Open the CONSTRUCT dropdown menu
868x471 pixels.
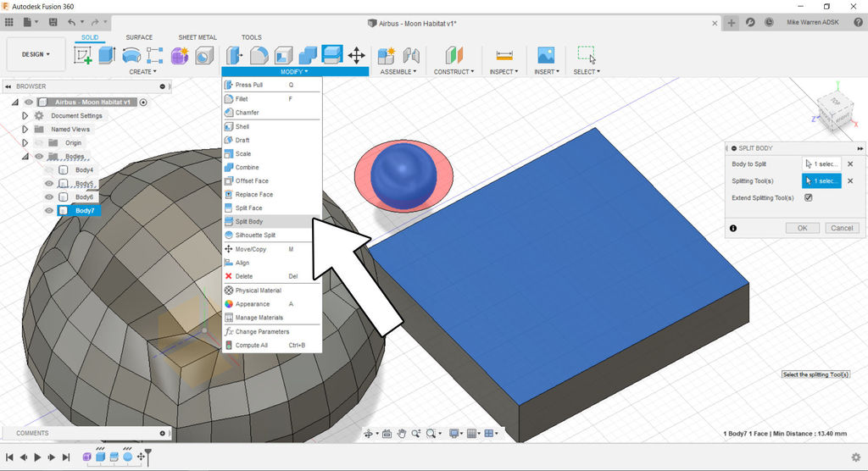coord(454,72)
